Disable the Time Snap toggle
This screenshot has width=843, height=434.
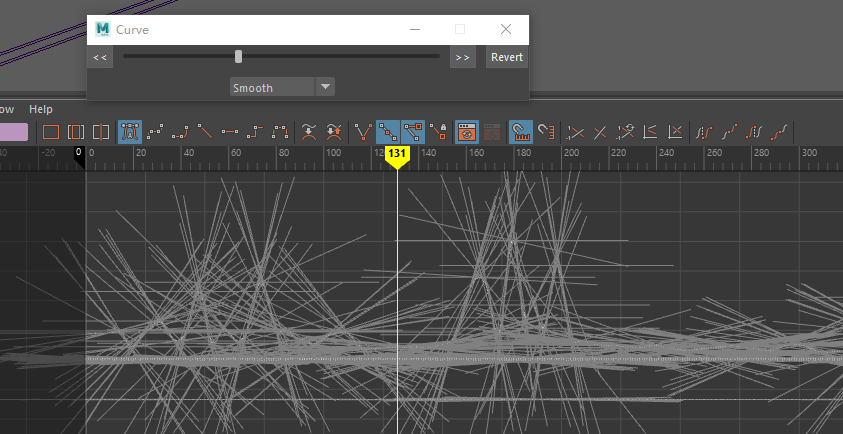(520, 131)
